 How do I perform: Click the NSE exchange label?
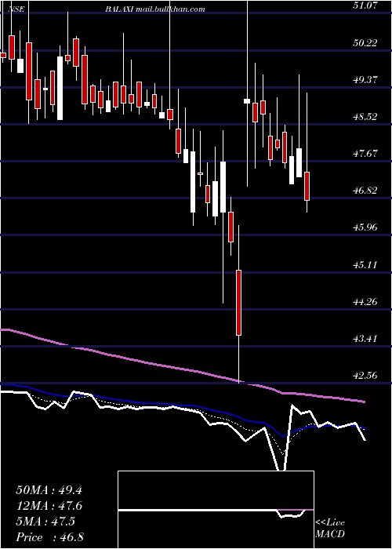click(16, 9)
